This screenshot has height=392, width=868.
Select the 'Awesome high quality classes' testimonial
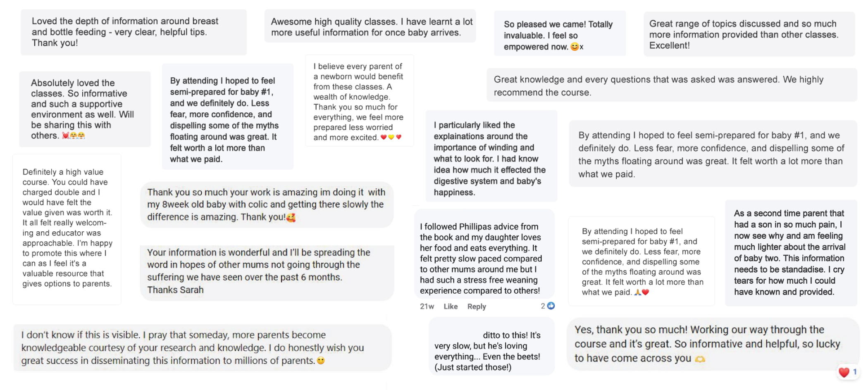coord(370,26)
